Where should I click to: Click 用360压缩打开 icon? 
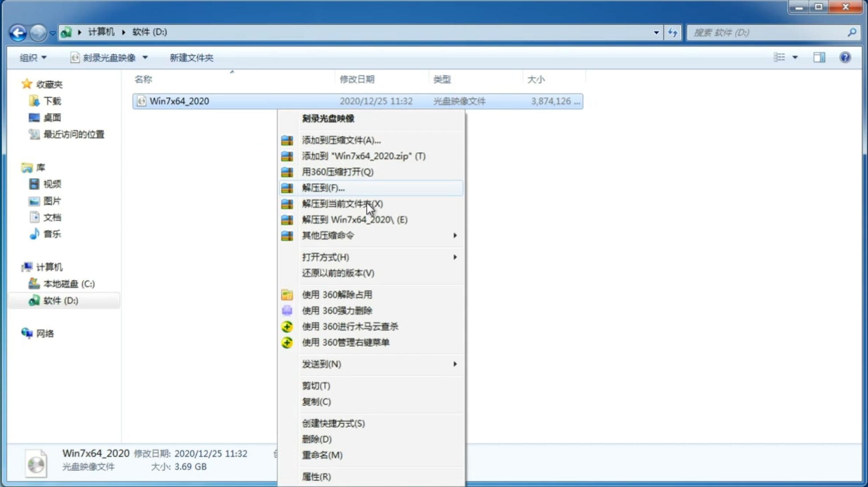pyautogui.click(x=286, y=171)
